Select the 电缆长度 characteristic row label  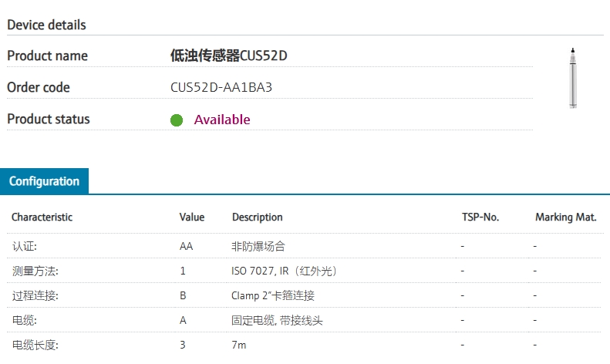coord(35,345)
